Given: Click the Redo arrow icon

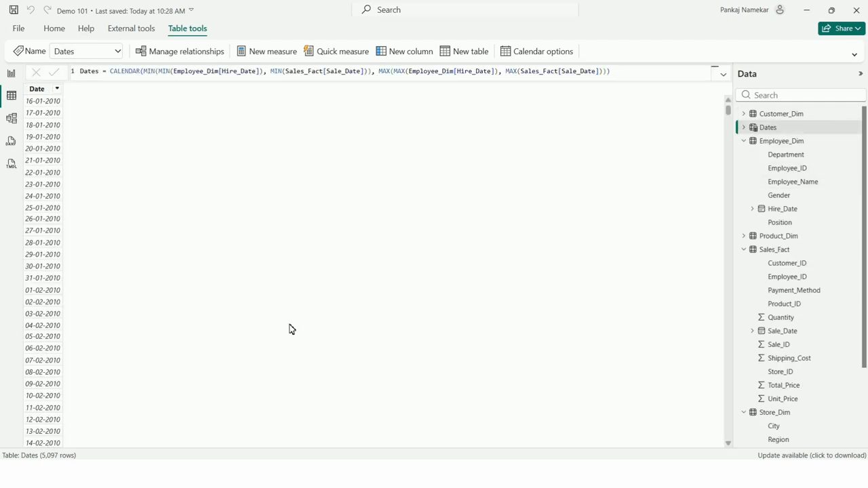Looking at the screenshot, I should click(47, 10).
